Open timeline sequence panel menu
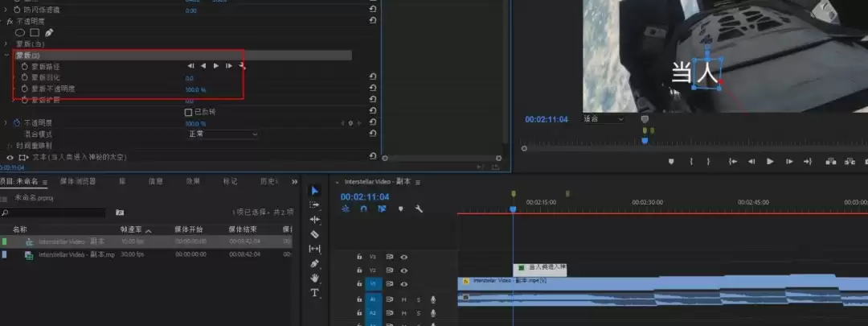The height and width of the screenshot is (326, 868). (x=418, y=182)
